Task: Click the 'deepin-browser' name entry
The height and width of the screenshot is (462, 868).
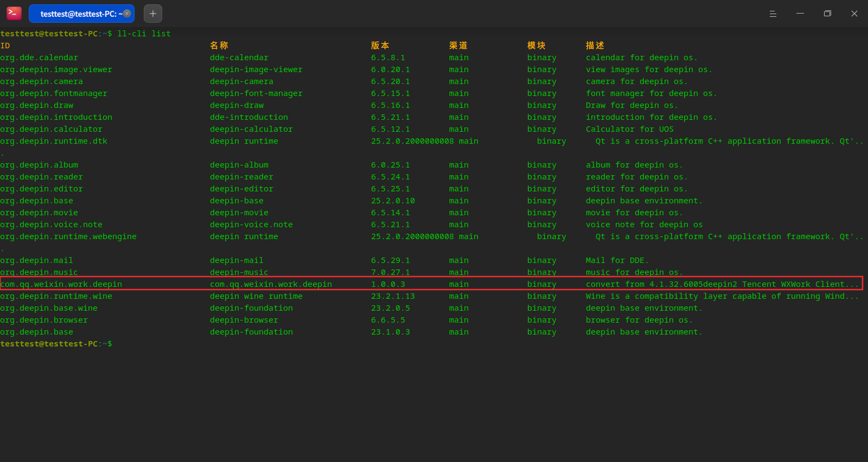Action: [x=244, y=320]
